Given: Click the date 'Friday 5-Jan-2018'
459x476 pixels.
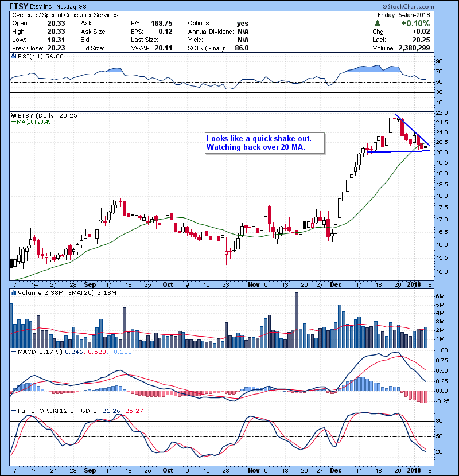Looking at the screenshot, I should [404, 15].
